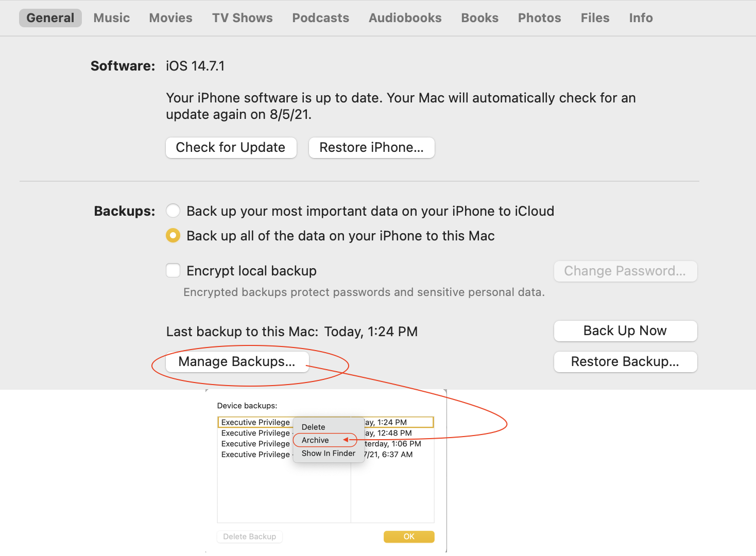Choose Show In Finder from the context menu

329,454
